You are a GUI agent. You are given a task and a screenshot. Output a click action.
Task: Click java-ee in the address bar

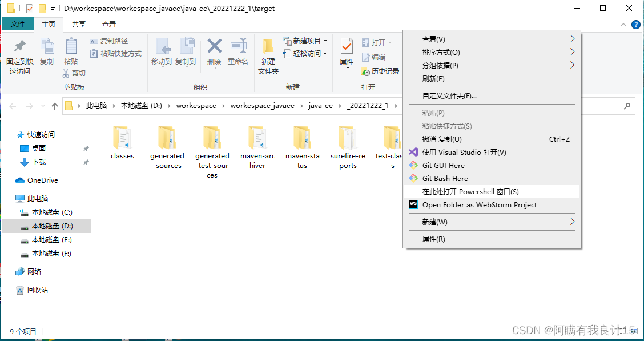coord(321,106)
